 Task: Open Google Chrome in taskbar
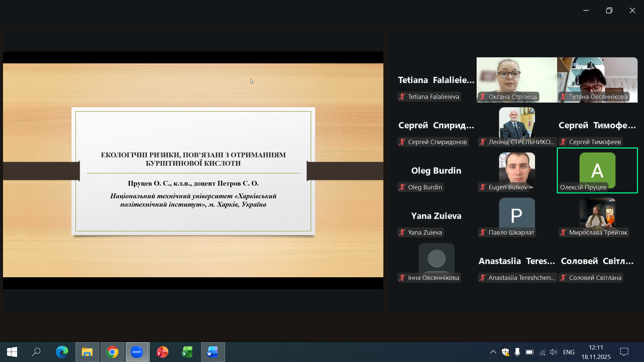pos(112,352)
